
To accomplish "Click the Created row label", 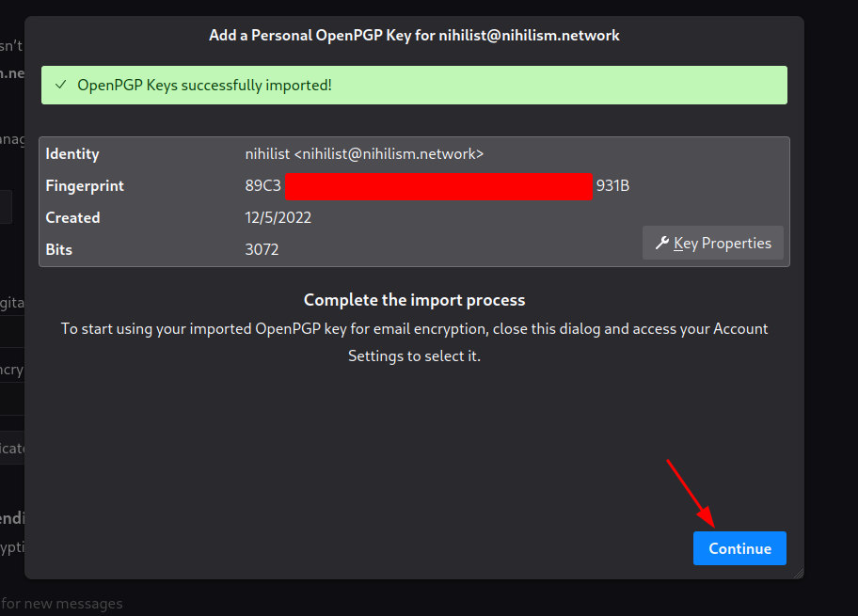I will pos(72,218).
